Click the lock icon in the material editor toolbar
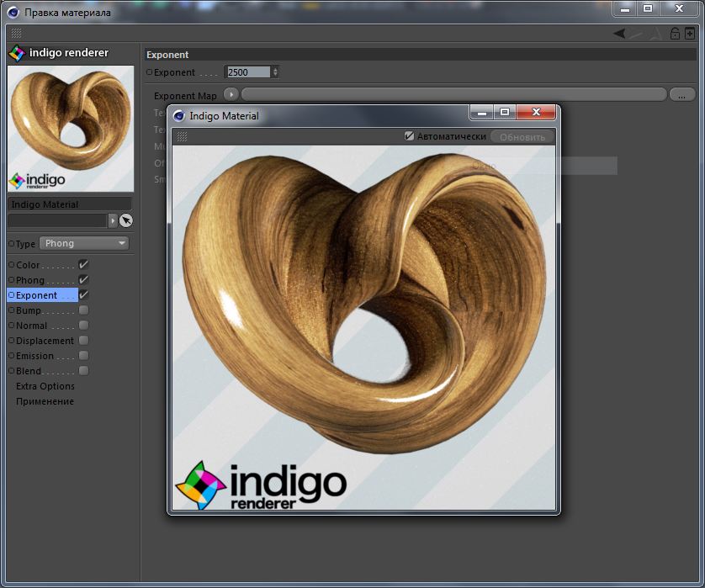The image size is (705, 588). click(x=675, y=34)
